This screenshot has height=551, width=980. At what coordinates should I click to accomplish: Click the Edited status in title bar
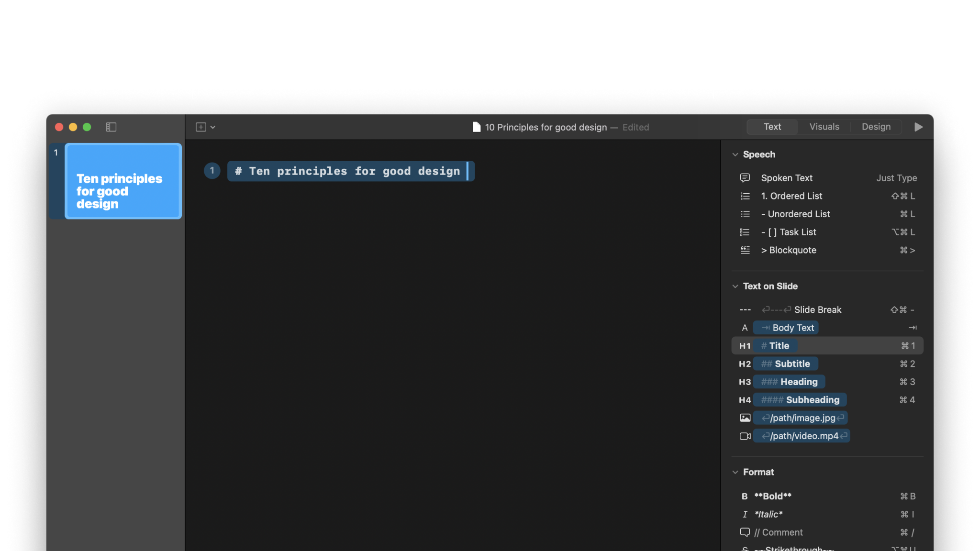(x=635, y=127)
